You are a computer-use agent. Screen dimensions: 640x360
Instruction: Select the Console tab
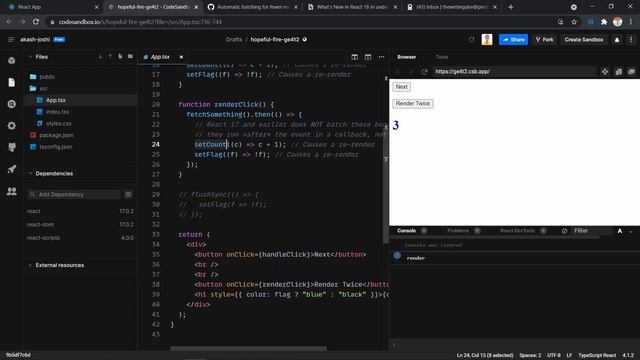(407, 231)
